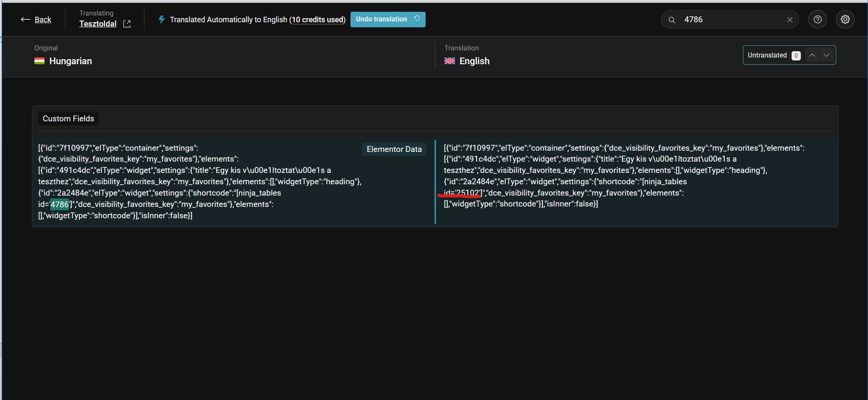
Task: Edit the English translation JSON text
Action: (624, 176)
